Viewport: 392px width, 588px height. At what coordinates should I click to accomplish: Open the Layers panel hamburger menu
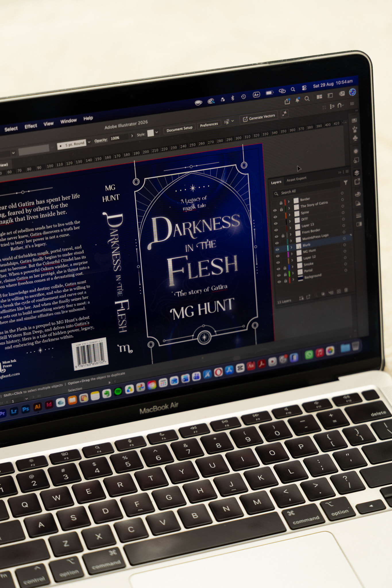point(347,172)
